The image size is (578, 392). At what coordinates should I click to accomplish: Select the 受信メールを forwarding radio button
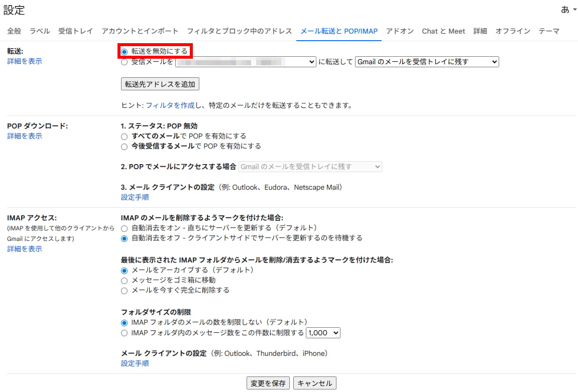[125, 62]
